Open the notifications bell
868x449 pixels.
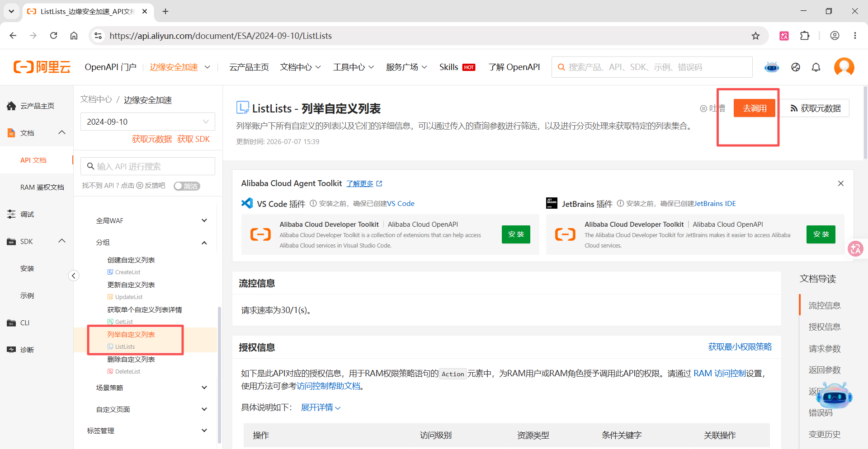point(816,67)
